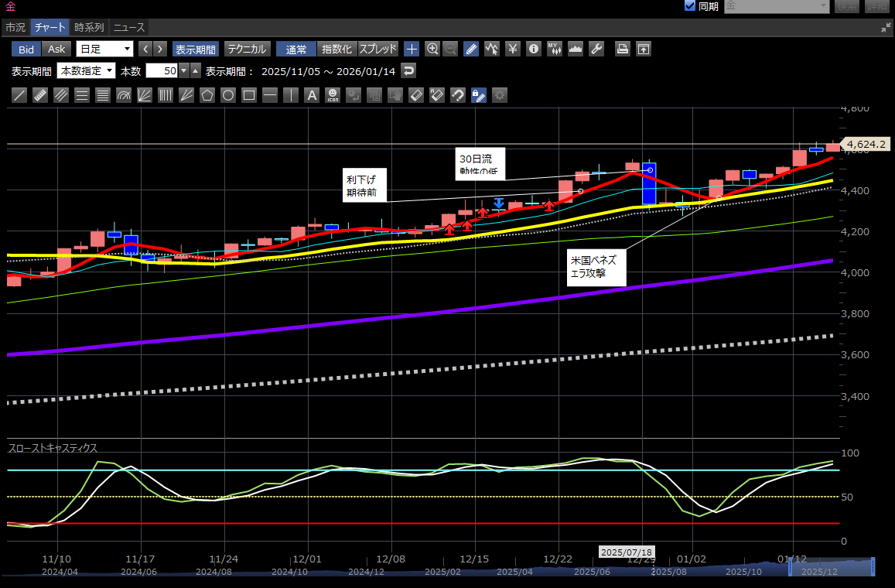The height and width of the screenshot is (588, 895).
Task: Open the 日足 timeframe dropdown
Action: pyautogui.click(x=104, y=49)
